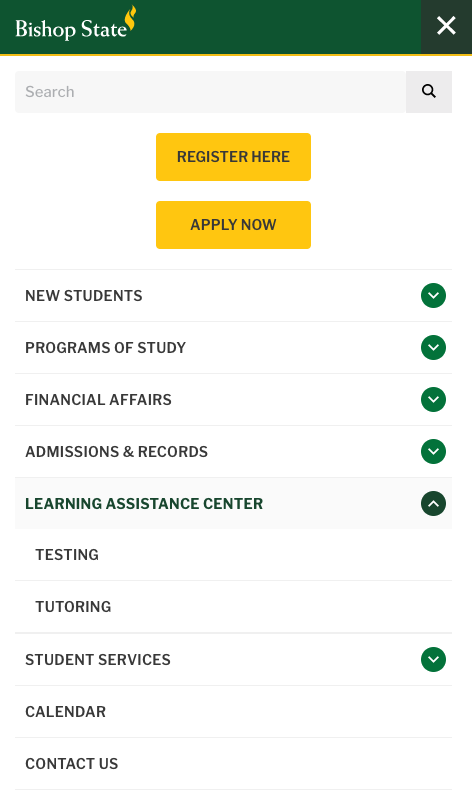Expand the Financial Affairs chevron
This screenshot has height=799, width=472.
click(433, 400)
